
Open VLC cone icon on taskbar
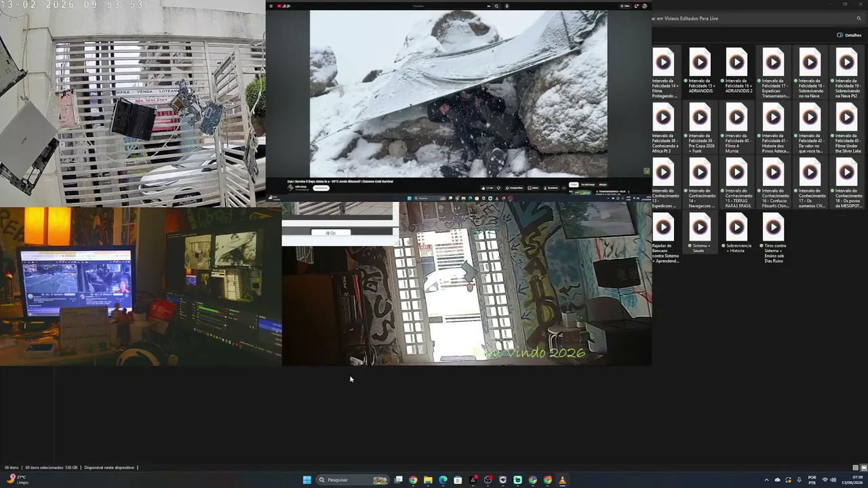[562, 480]
